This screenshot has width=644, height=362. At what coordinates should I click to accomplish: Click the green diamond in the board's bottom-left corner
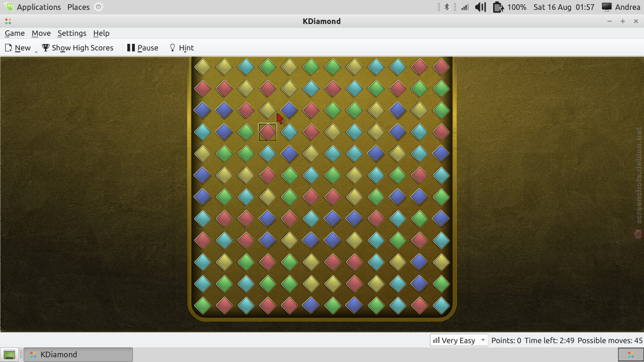coord(202,305)
